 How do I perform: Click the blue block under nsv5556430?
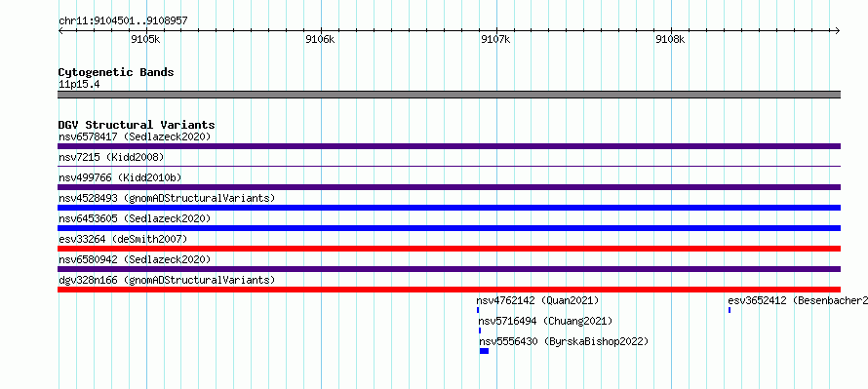(485, 351)
